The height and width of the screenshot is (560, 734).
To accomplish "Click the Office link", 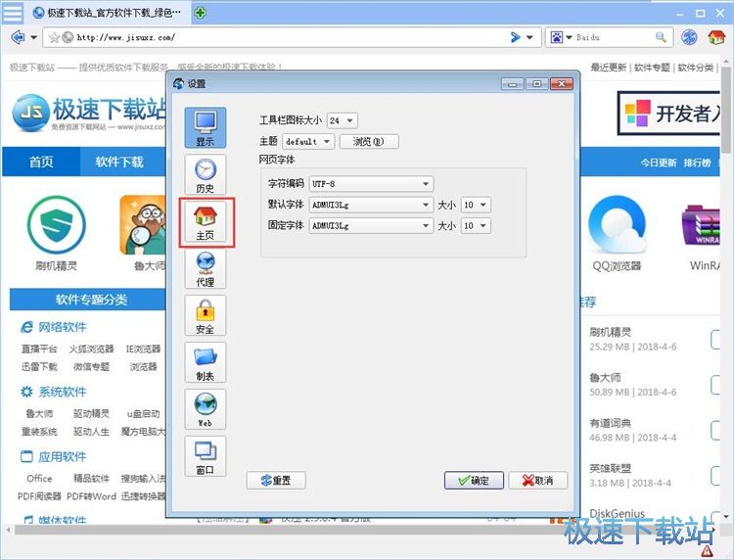I will point(39,478).
